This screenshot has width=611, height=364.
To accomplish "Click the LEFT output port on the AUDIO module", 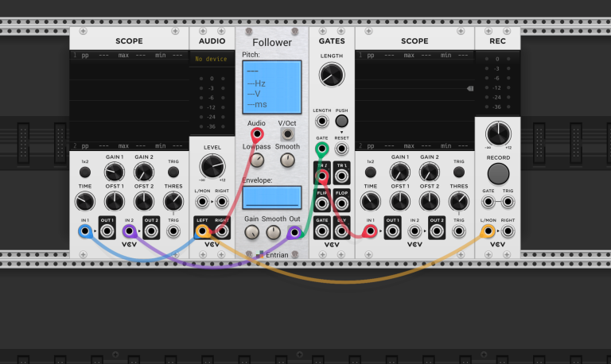I will point(202,231).
